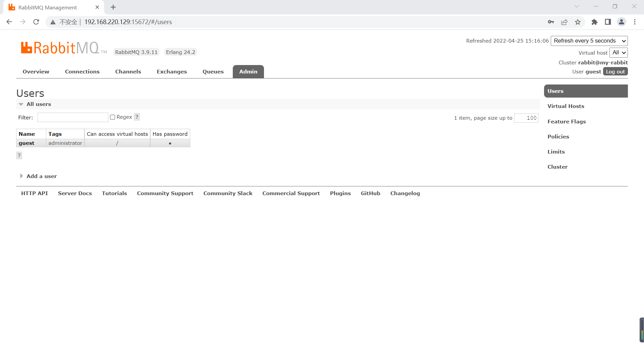
Task: Open the guest user entry
Action: click(26, 143)
